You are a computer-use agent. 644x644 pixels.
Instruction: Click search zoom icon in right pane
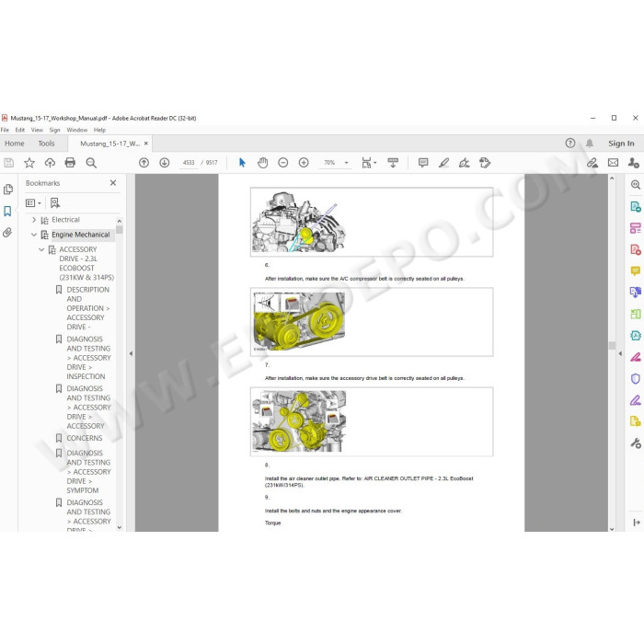coord(636,184)
